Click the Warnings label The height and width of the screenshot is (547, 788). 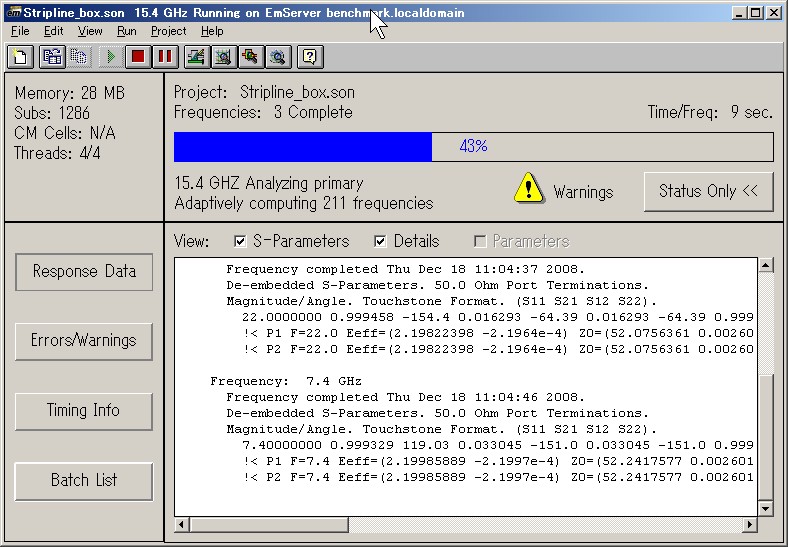[x=583, y=192]
